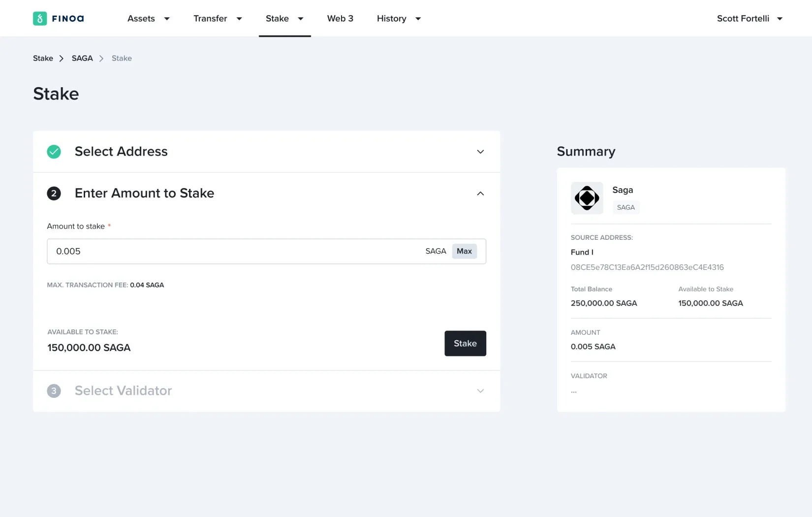812x517 pixels.
Task: Click the 150,000.00 SAGA amount under Available to Stake
Action: 89,348
